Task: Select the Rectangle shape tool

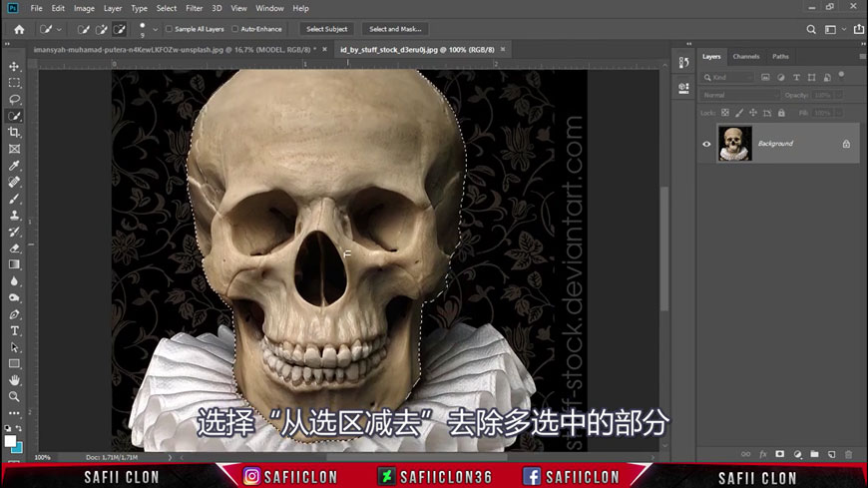Action: 14,364
